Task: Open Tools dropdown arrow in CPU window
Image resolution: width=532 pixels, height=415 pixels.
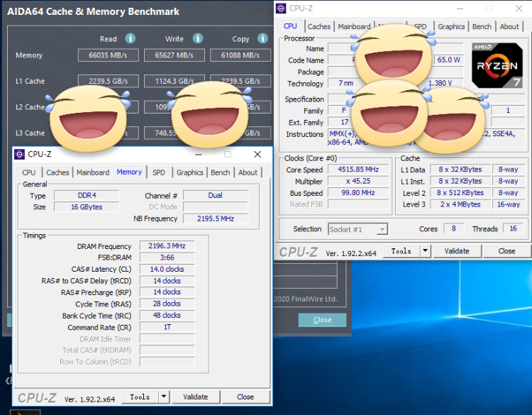Action: click(425, 251)
